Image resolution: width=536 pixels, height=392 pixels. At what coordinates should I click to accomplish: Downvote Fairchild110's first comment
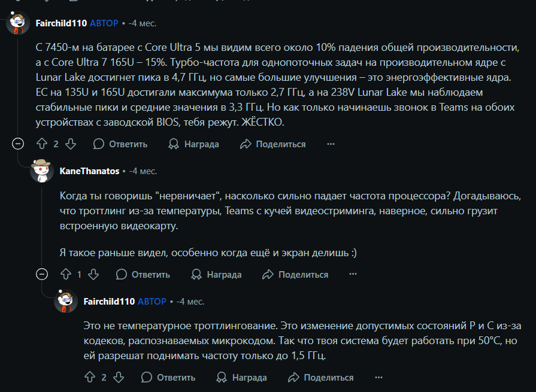pyautogui.click(x=70, y=144)
